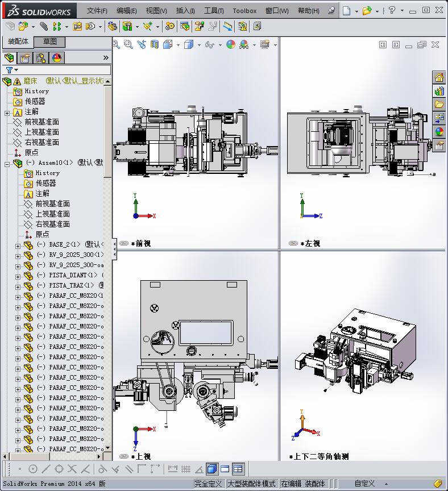Image resolution: width=448 pixels, height=491 pixels.
Task: Click the Linear Component Pattern icon
Action: (x=57, y=26)
